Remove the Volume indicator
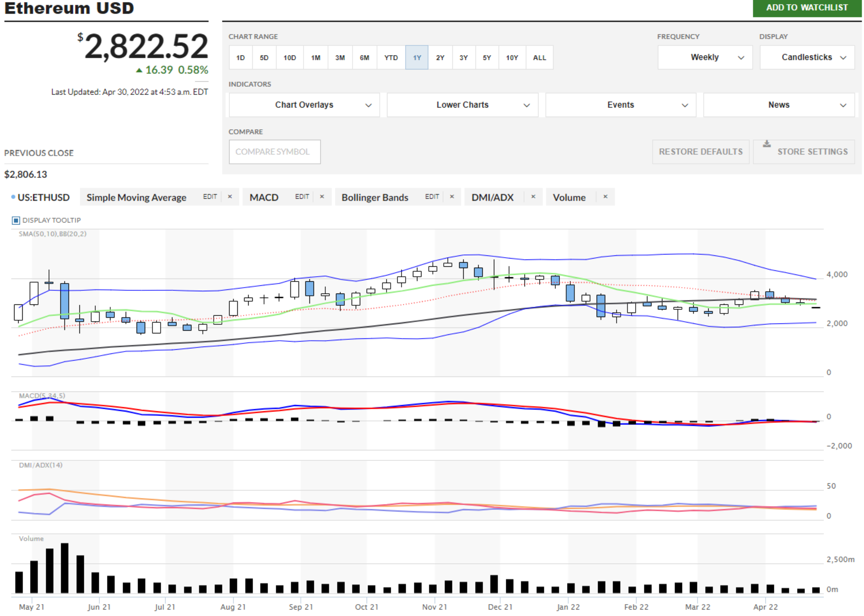 [606, 197]
